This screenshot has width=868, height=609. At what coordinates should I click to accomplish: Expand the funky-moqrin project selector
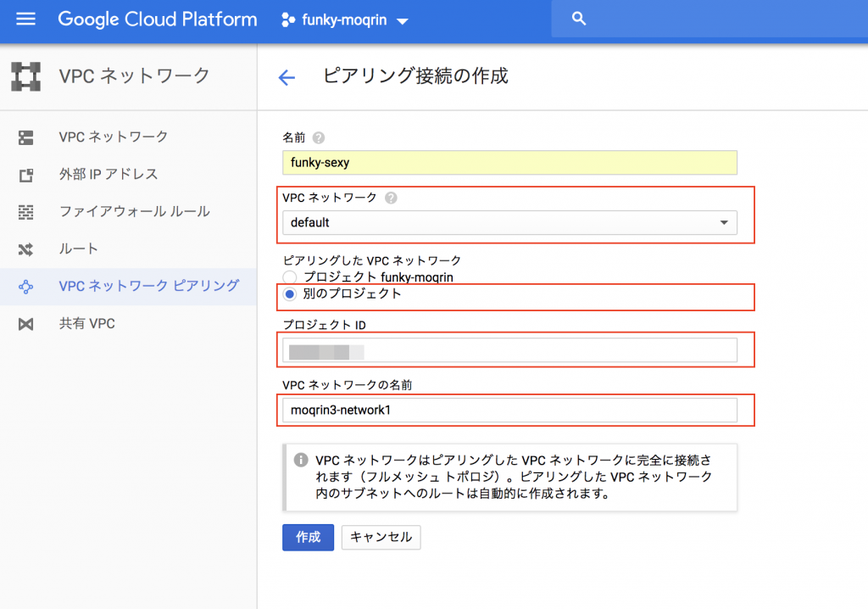coord(343,20)
